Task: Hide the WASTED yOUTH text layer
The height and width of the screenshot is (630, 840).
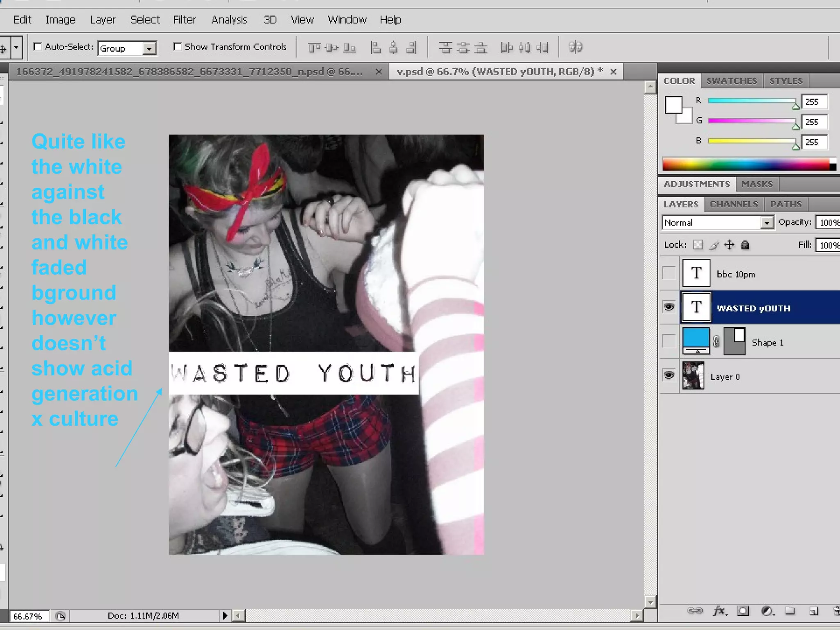Action: 669,307
